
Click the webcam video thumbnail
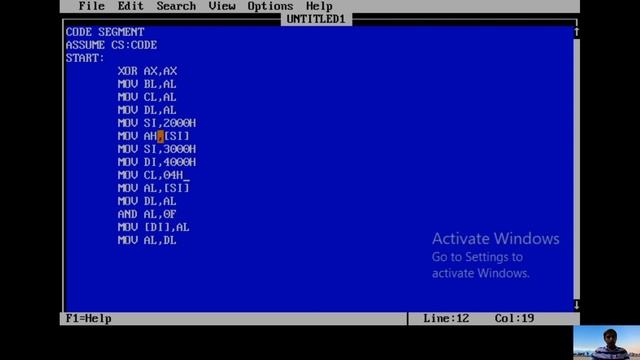[607, 343]
